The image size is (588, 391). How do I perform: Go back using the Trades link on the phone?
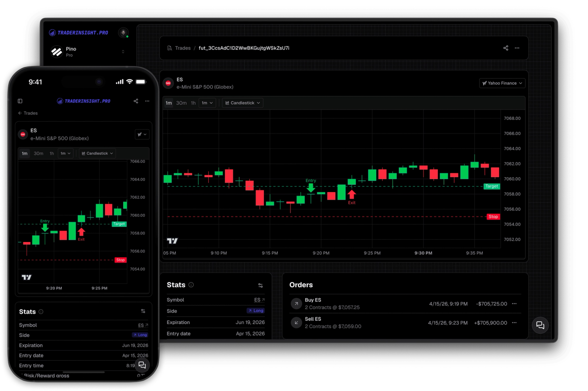click(x=27, y=113)
